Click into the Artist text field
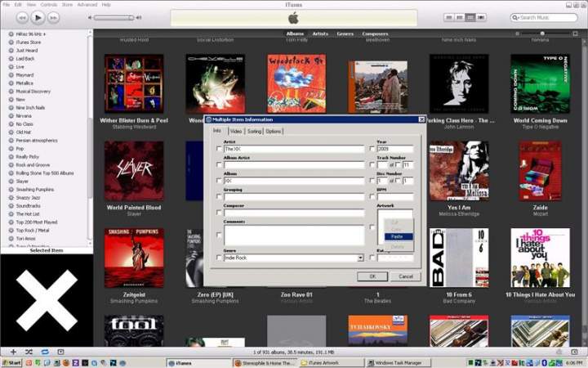The width and height of the screenshot is (588, 368). 294,149
